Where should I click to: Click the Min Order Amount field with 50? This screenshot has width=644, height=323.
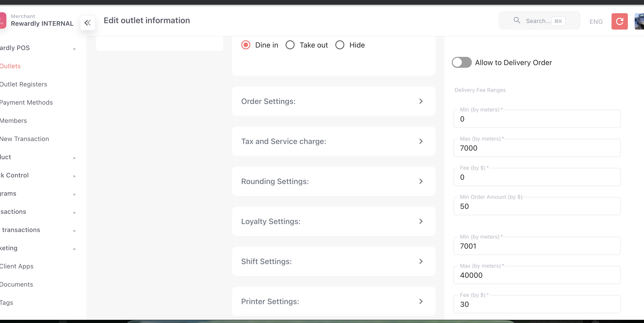537,206
